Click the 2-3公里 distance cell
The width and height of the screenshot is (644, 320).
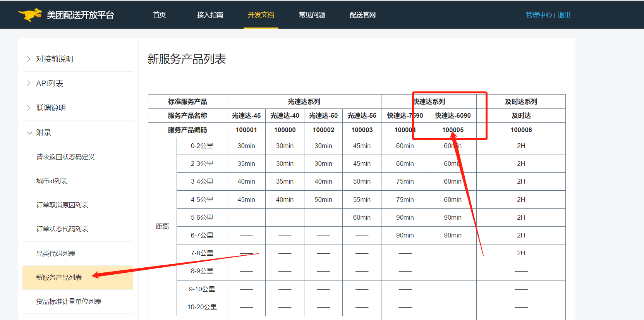tap(202, 163)
